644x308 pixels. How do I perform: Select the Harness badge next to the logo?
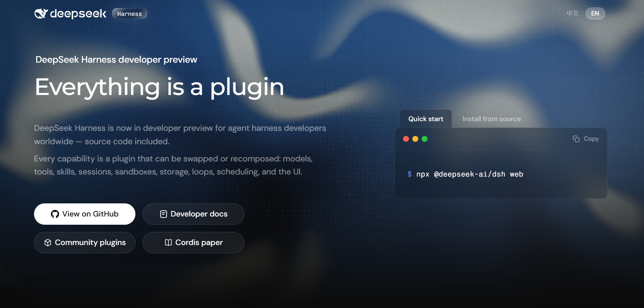click(x=130, y=14)
